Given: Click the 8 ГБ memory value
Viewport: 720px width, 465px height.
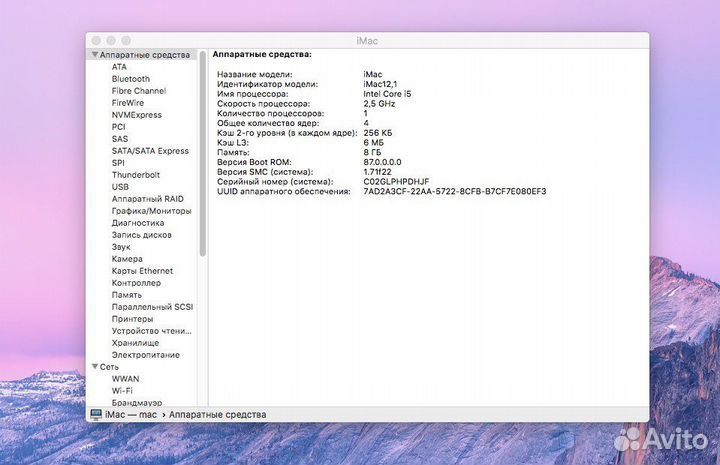Looking at the screenshot, I should click(372, 152).
